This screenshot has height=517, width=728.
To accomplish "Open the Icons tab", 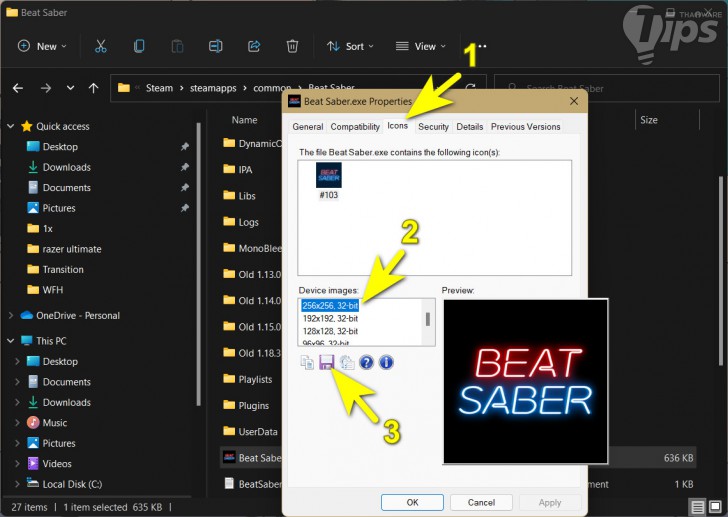I will pyautogui.click(x=397, y=125).
